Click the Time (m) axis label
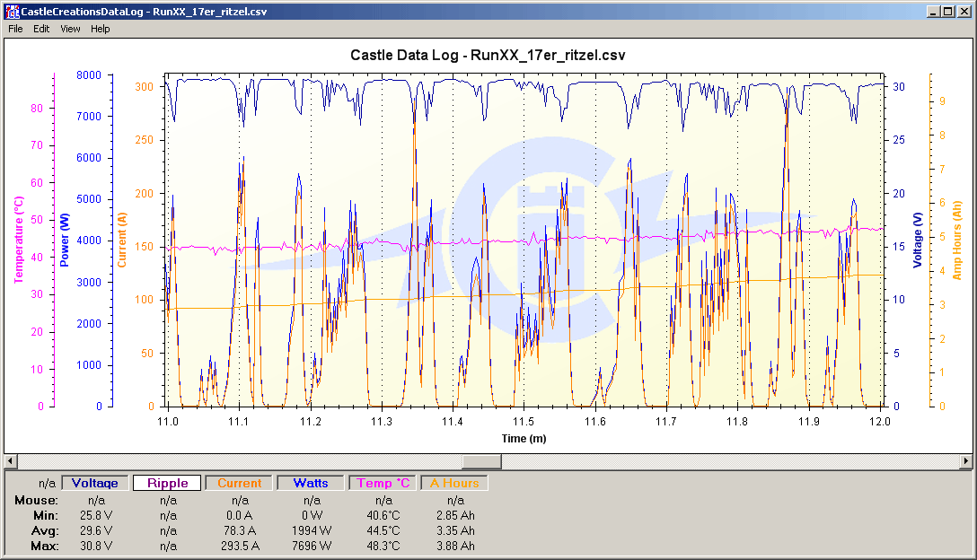 [x=524, y=439]
